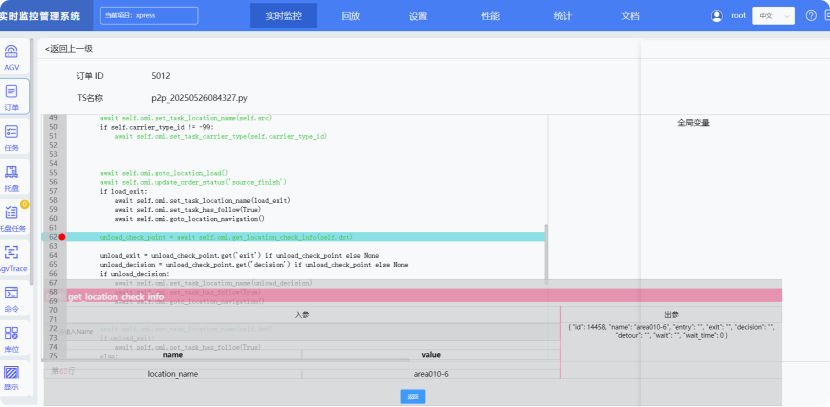830x407 pixels.
Task: Click the order ID value 5012
Action: click(161, 76)
